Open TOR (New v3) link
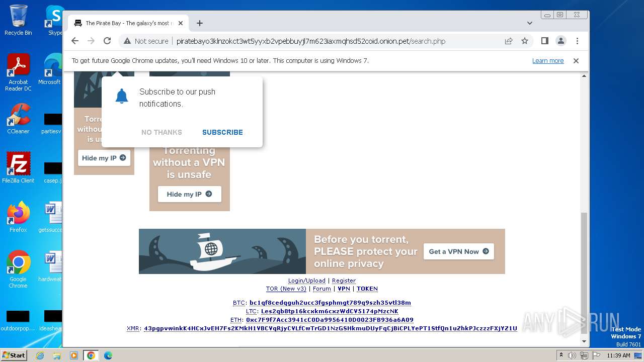The height and width of the screenshot is (362, 644). tap(286, 289)
